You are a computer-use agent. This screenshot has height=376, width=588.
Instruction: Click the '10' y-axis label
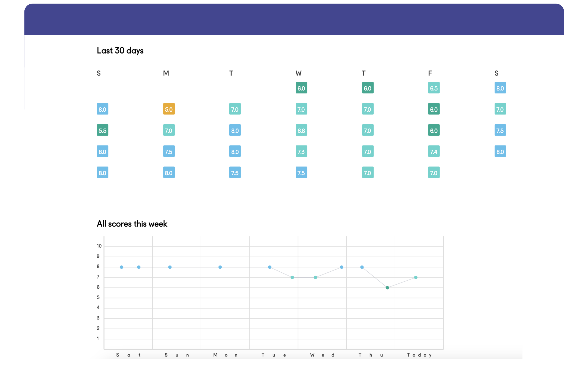(99, 246)
